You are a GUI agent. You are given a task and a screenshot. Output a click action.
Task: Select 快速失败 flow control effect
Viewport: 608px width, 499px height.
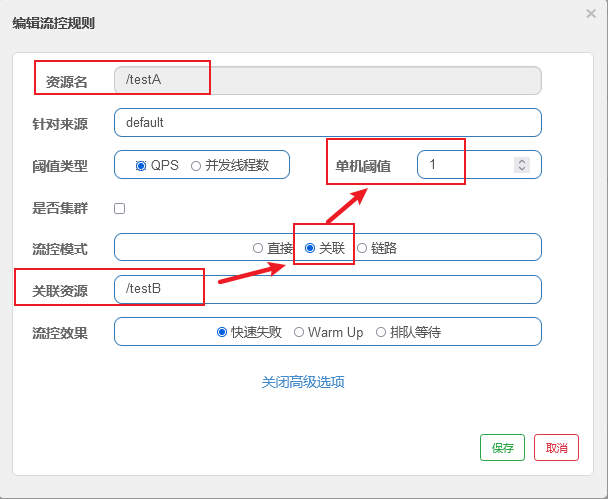[x=222, y=332]
